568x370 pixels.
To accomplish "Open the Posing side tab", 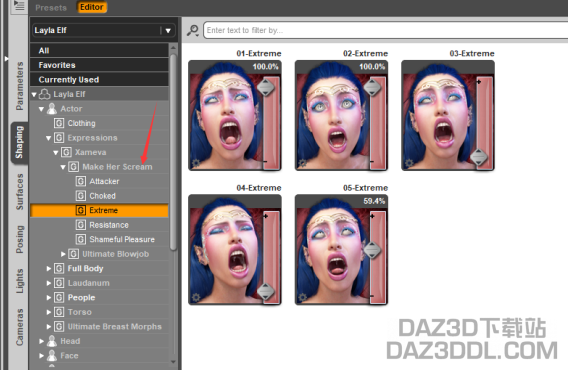I will point(19,239).
